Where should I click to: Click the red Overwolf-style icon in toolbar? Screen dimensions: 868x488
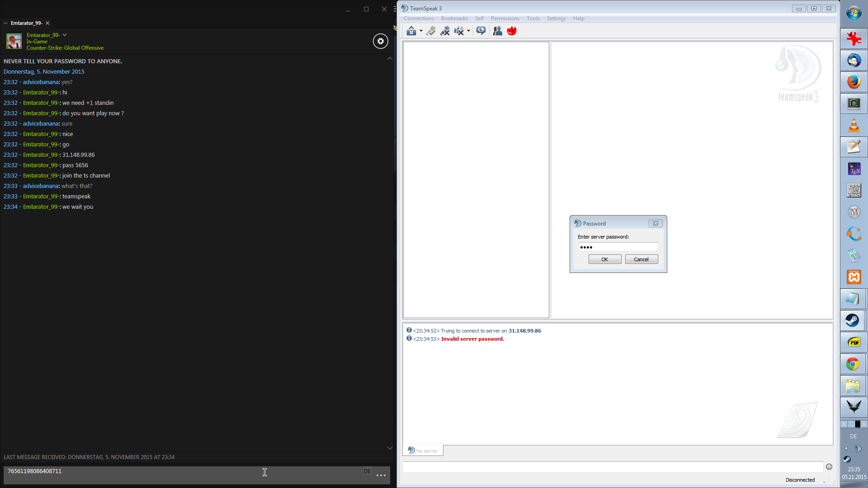pyautogui.click(x=512, y=31)
